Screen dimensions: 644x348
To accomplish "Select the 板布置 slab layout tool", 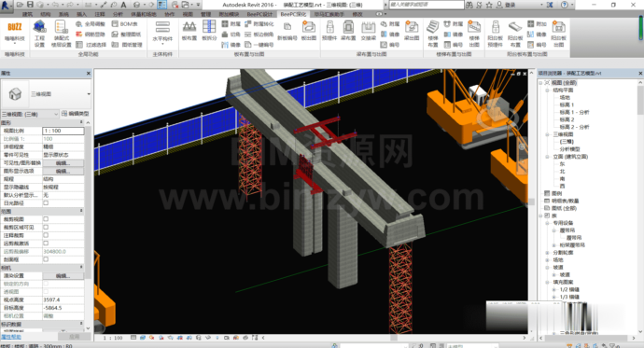I will (189, 31).
